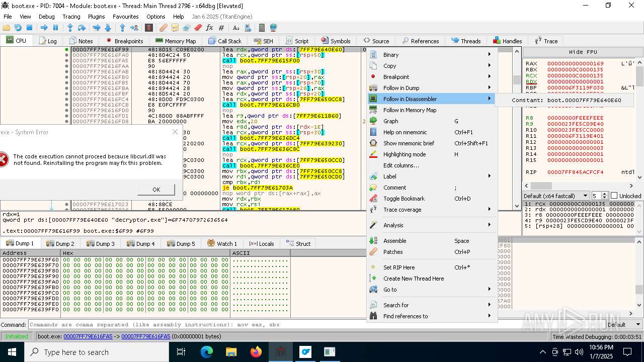Click the Windows Start button
644x362 pixels.
coord(12,352)
